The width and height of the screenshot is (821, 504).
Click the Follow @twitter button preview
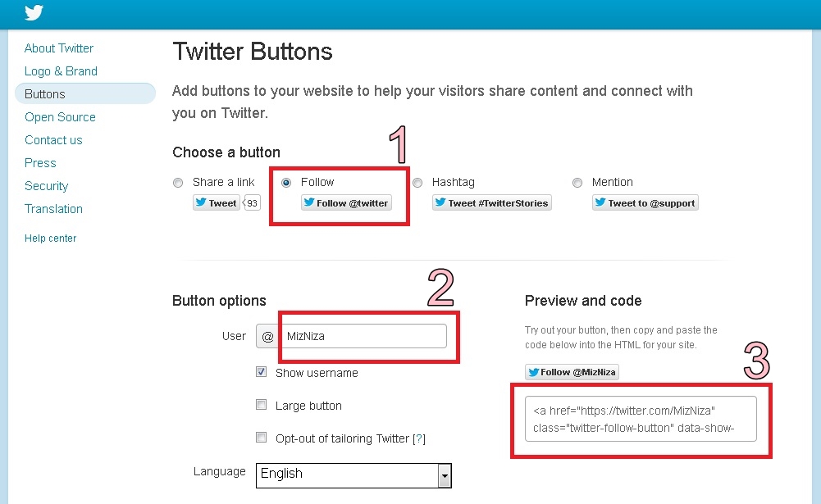coord(346,202)
